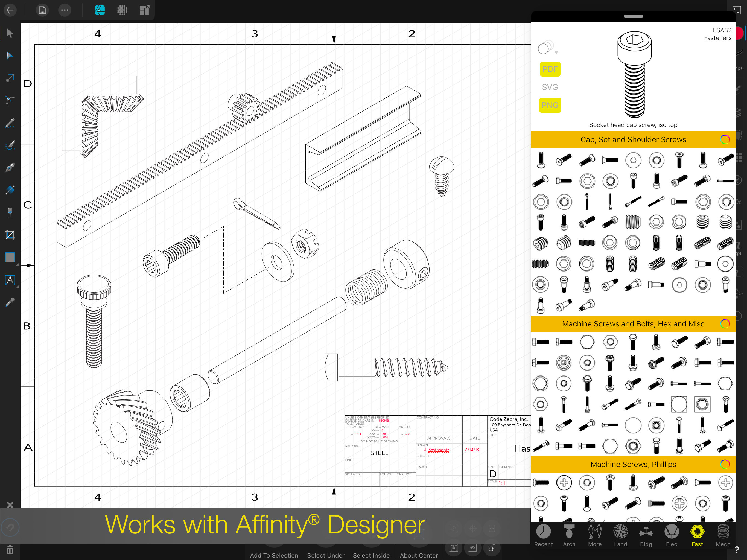Pick the Pen tool
This screenshot has width=747, height=560.
click(10, 168)
